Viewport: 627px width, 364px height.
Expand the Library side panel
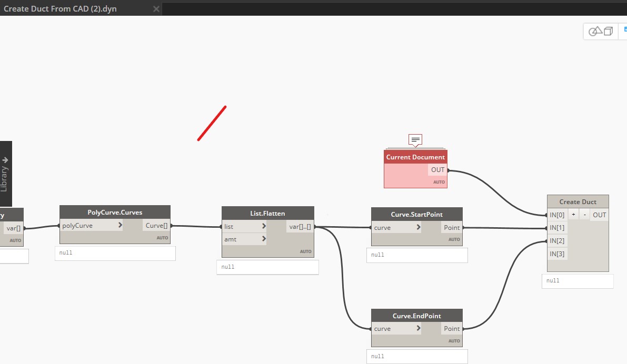5,174
